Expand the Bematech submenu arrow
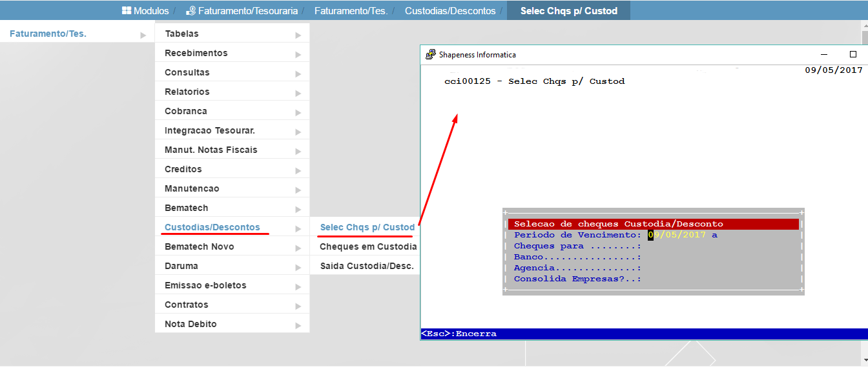 (298, 209)
